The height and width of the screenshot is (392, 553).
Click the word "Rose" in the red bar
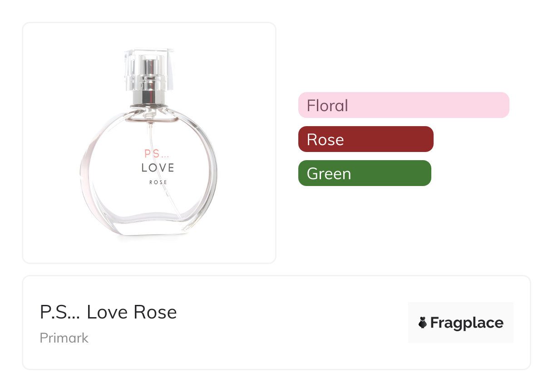pos(325,139)
